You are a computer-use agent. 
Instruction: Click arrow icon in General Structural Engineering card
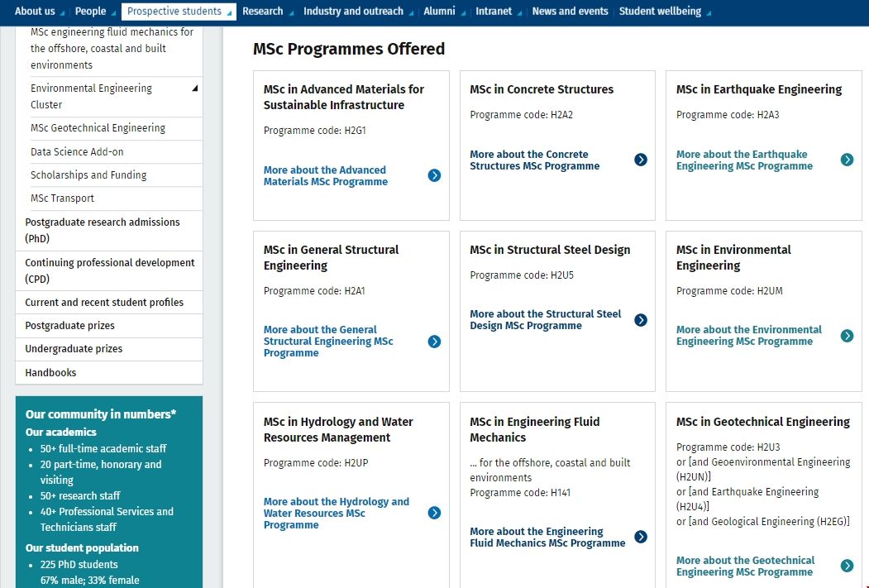(x=434, y=342)
